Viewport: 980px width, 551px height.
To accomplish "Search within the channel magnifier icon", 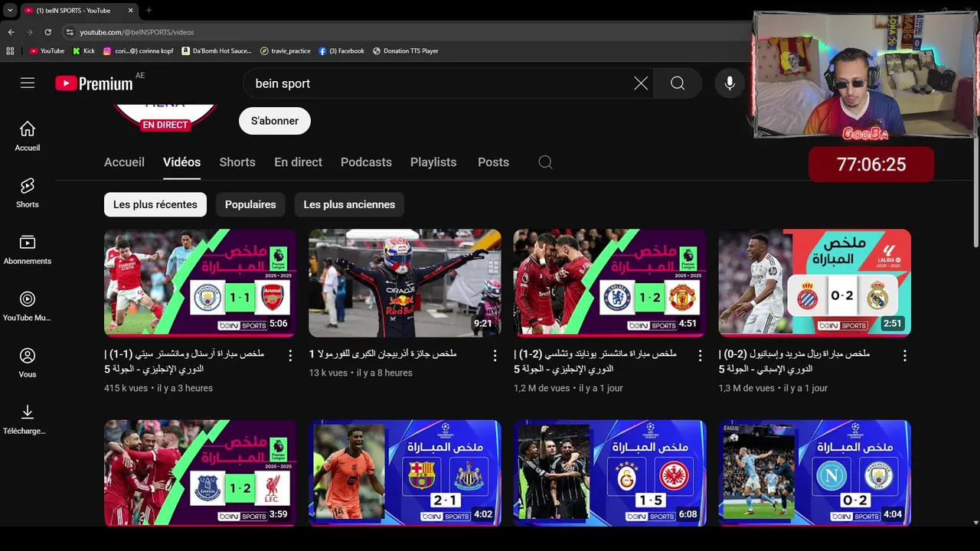I will (x=545, y=162).
